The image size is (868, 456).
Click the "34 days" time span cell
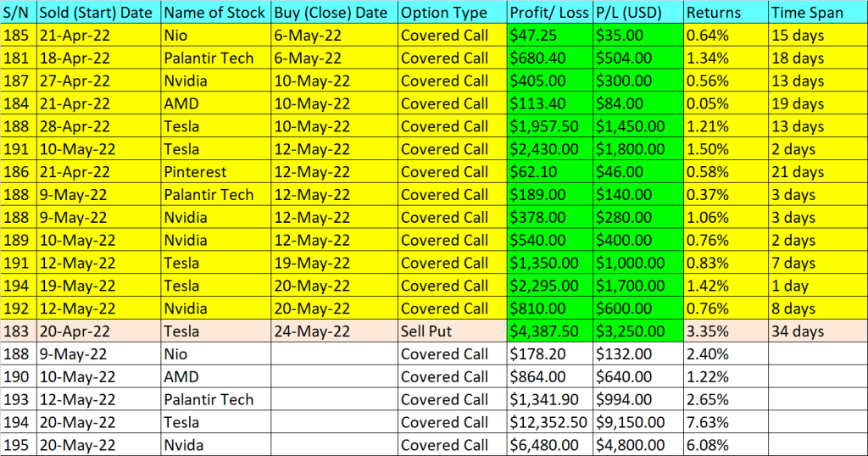coord(816,331)
